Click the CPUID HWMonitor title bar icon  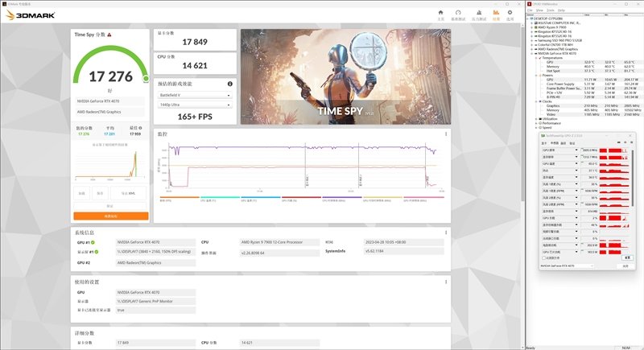coord(530,4)
